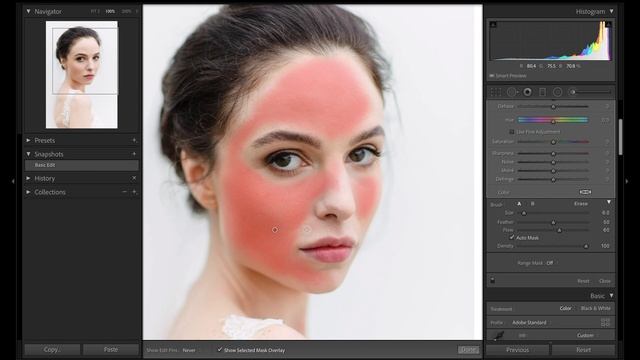Set navigator zoom to 100%
Screen dimensions: 640x360
(110, 11)
